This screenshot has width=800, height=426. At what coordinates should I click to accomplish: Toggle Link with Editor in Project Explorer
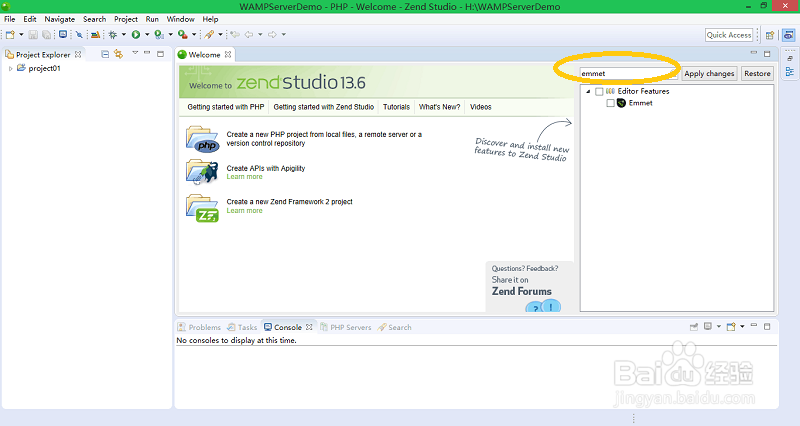tap(118, 54)
